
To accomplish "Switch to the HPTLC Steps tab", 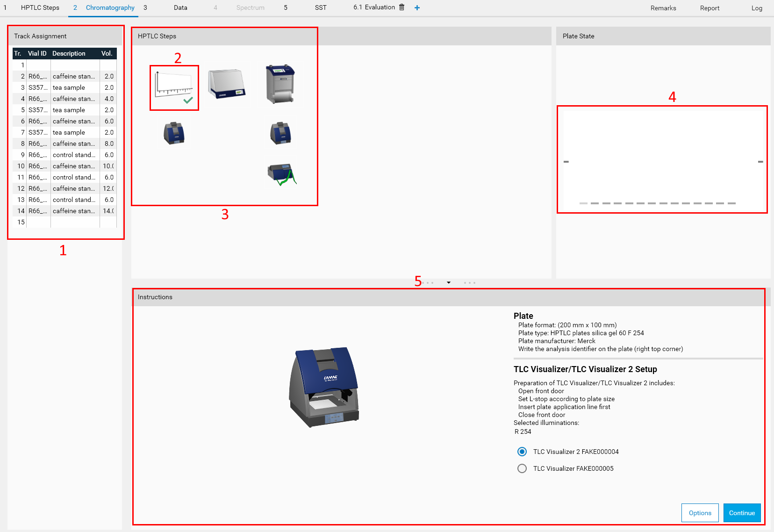I will 40,8.
